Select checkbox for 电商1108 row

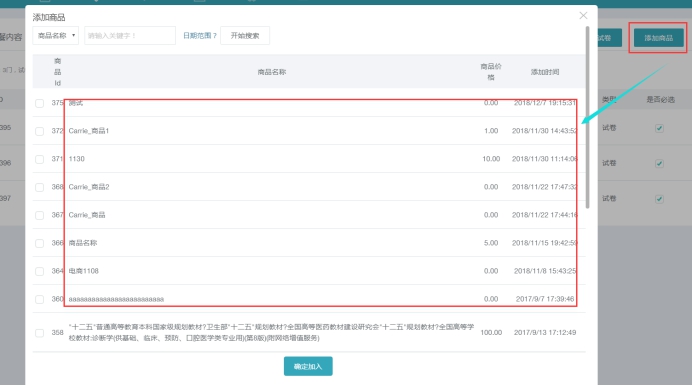40,271
